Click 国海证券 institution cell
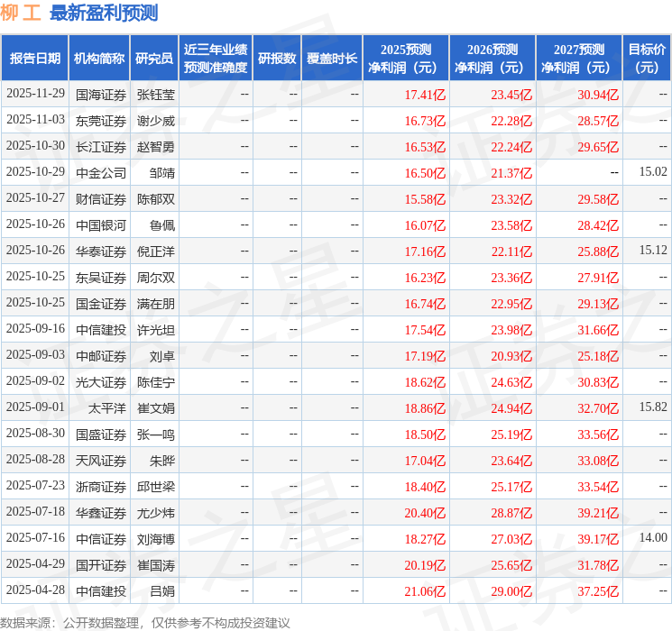The image size is (672, 631). pyautogui.click(x=101, y=95)
